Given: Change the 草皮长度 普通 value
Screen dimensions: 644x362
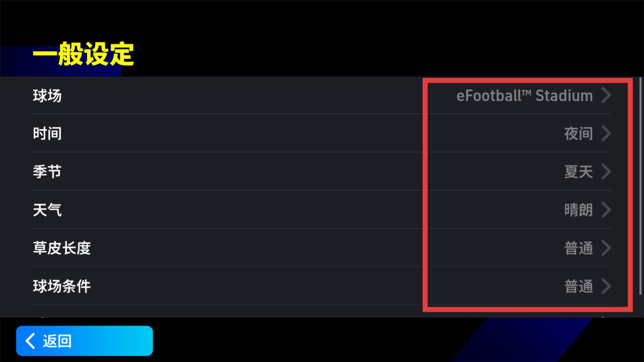Looking at the screenshot, I should pyautogui.click(x=578, y=248).
